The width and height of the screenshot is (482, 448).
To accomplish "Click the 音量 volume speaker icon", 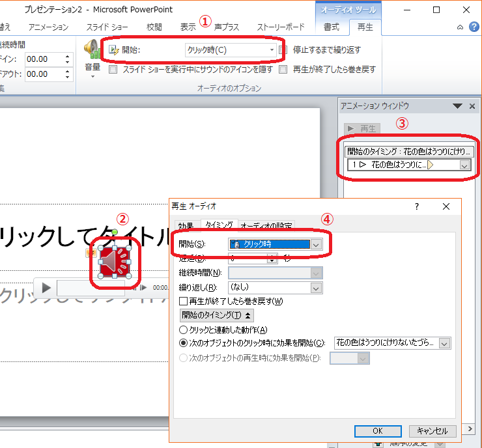I will pyautogui.click(x=92, y=49).
